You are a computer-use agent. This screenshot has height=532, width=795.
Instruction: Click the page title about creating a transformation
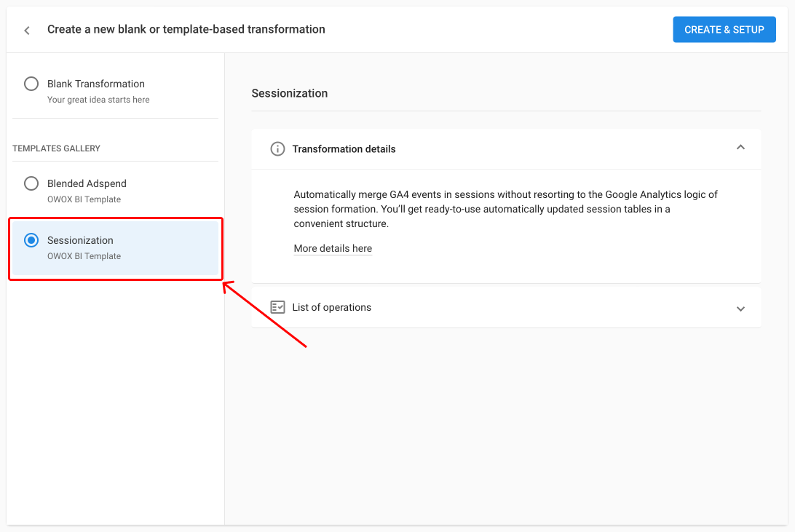click(186, 29)
